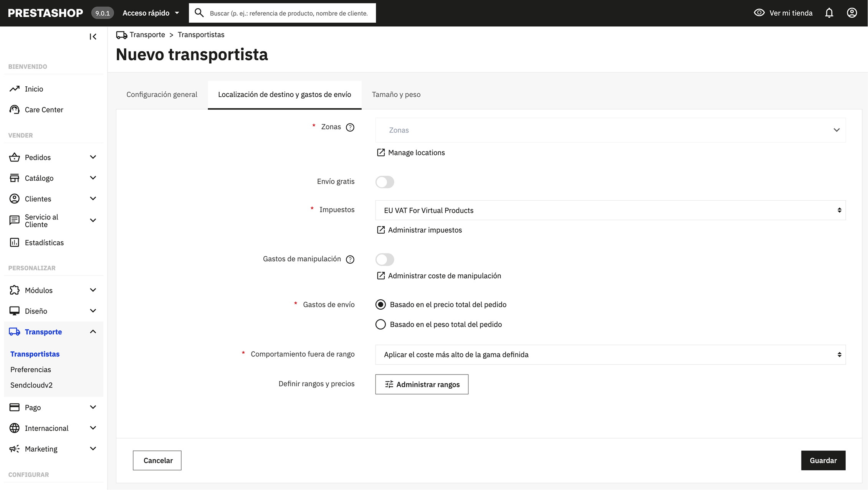Image resolution: width=868 pixels, height=490 pixels.
Task: Click the Administrar rangos button
Action: point(422,384)
